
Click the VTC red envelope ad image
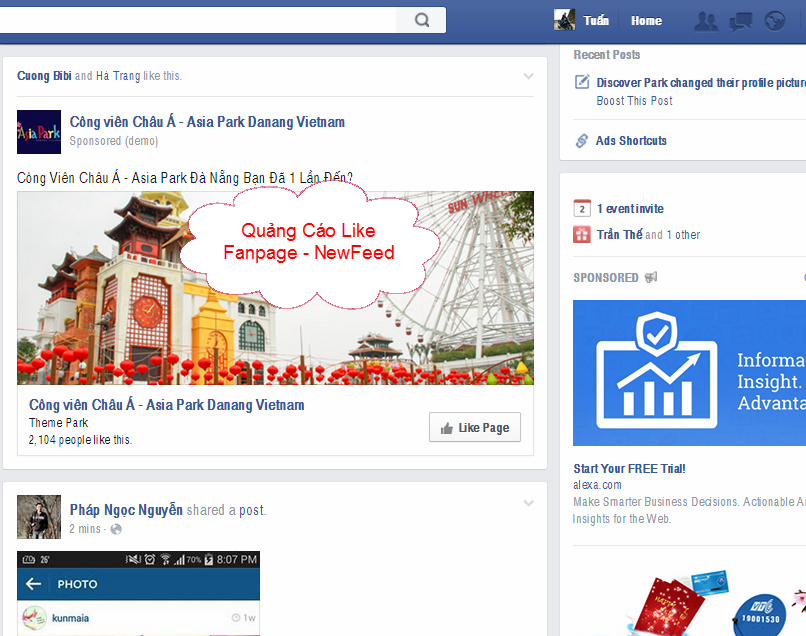tap(715, 602)
